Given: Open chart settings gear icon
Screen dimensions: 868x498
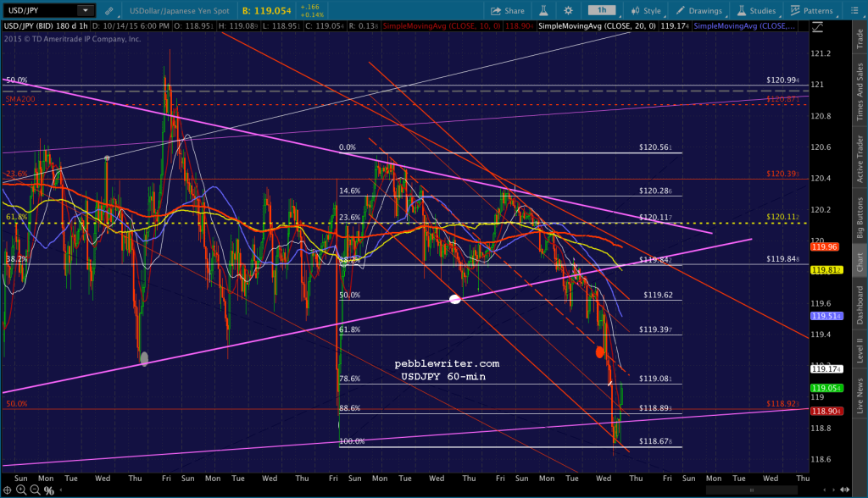Looking at the screenshot, I should [x=568, y=10].
